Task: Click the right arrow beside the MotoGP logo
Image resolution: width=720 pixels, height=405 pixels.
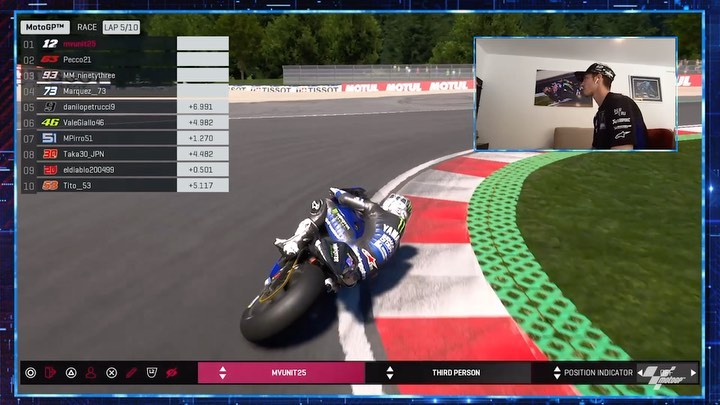Action: (x=693, y=373)
